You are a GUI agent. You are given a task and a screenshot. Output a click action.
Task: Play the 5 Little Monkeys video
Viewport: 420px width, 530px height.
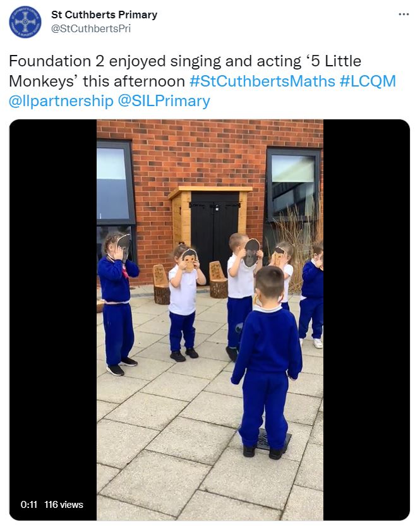pyautogui.click(x=210, y=320)
